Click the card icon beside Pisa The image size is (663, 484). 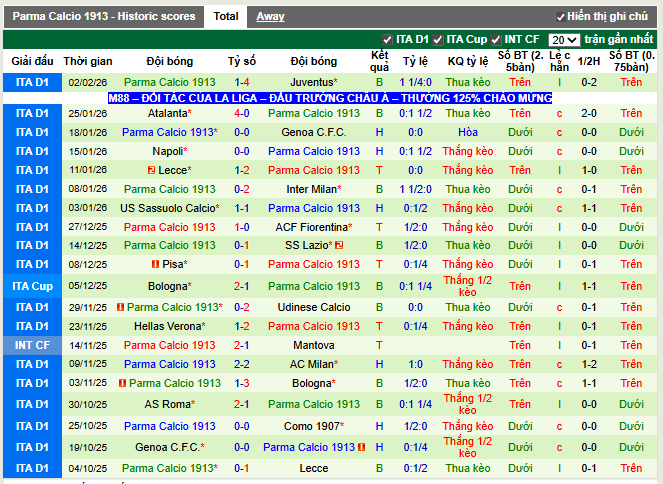(x=155, y=264)
